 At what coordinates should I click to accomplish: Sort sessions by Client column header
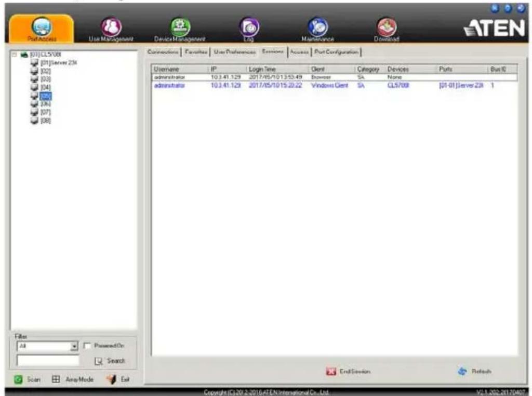(331, 69)
